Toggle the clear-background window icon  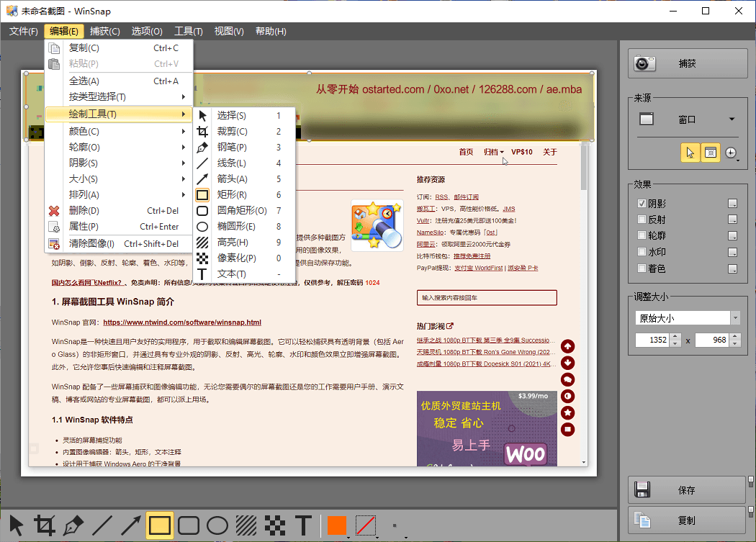(x=710, y=153)
